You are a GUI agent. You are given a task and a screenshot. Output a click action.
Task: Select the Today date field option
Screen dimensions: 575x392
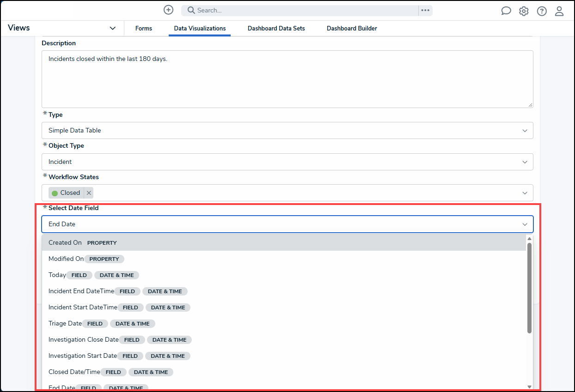[284, 275]
